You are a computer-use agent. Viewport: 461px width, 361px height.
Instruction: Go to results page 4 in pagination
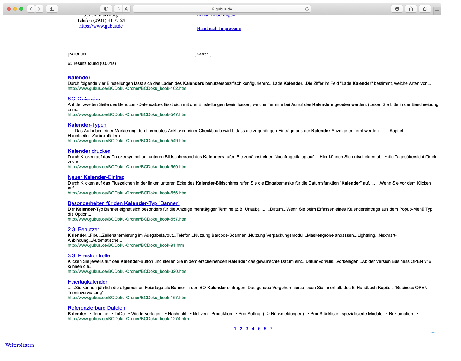253,328
